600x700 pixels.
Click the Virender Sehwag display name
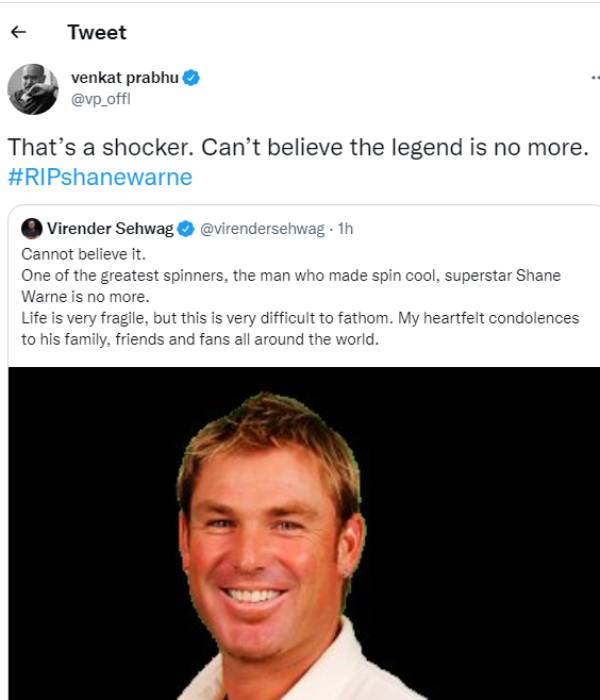point(110,229)
